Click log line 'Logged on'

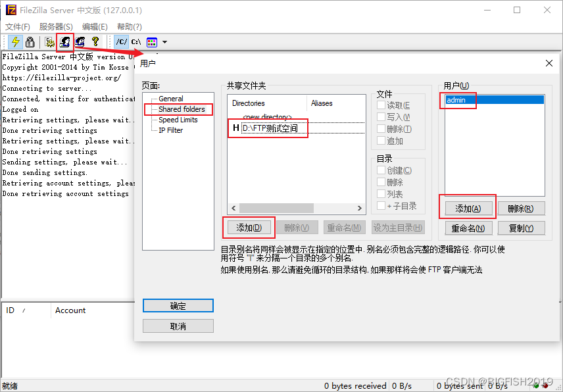20,109
